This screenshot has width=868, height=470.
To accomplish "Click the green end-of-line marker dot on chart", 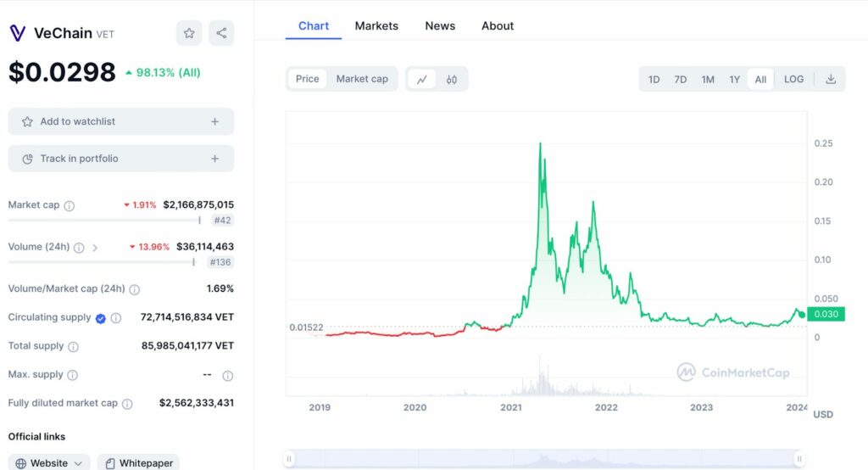I will click(x=802, y=315).
